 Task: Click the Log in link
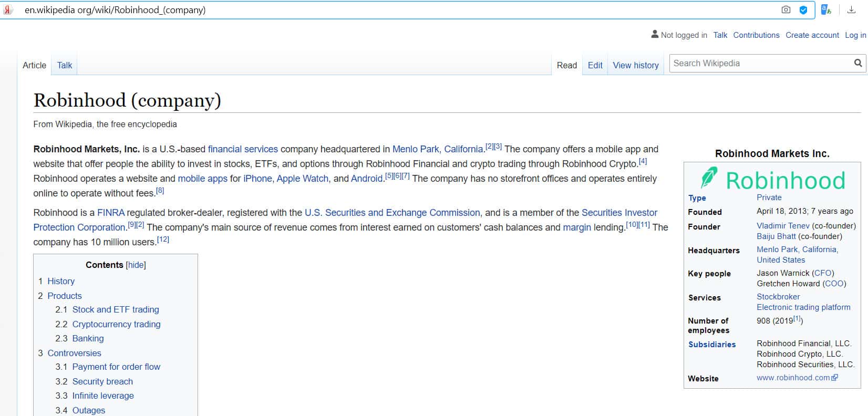pos(855,35)
